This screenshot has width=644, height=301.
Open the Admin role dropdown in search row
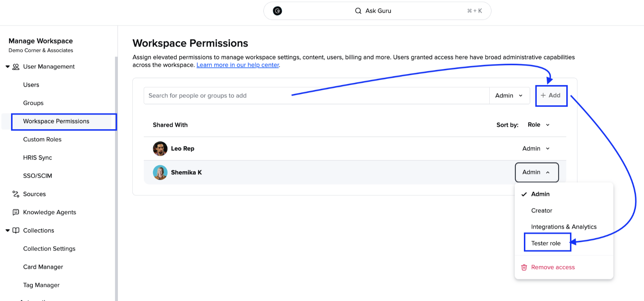tap(510, 96)
